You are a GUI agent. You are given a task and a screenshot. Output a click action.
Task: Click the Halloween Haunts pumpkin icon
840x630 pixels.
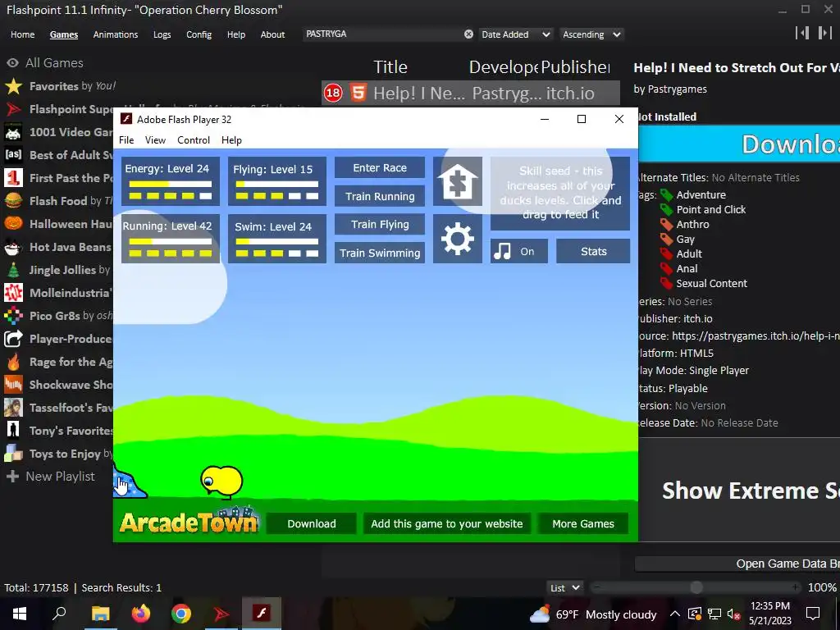click(13, 223)
